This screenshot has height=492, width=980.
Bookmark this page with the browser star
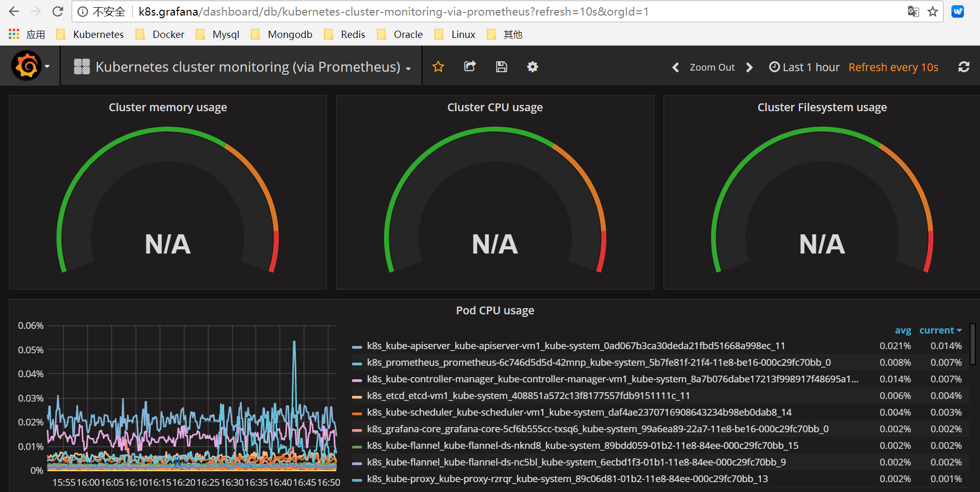pos(933,11)
